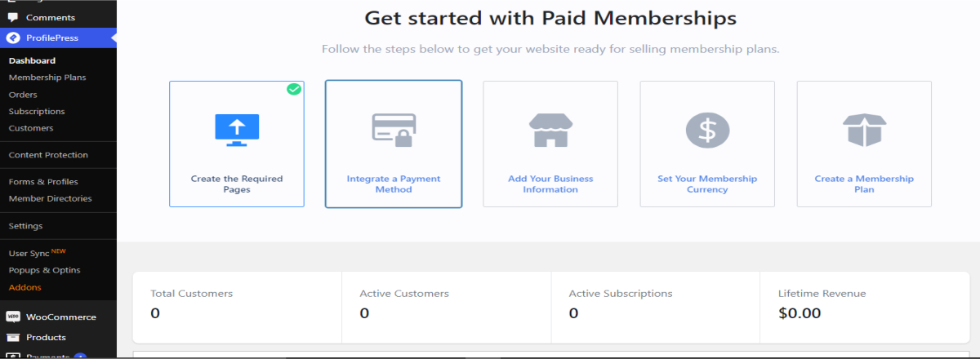Click the dollar currency icon
980x359 pixels.
(707, 130)
